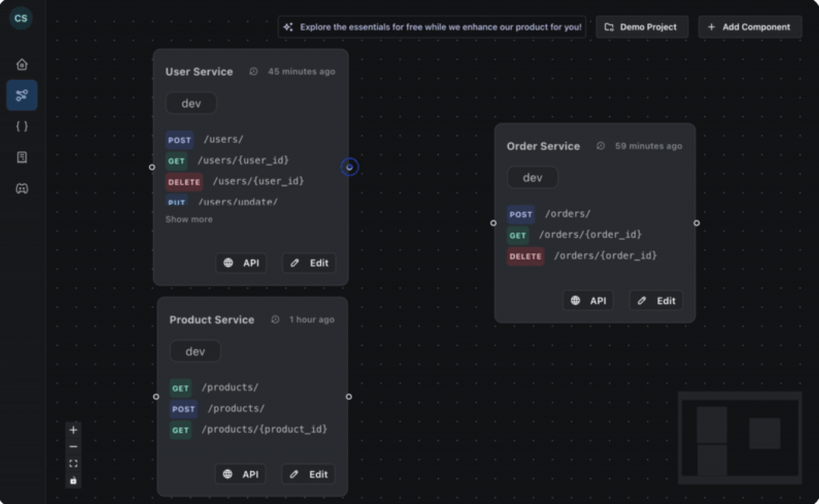Open API for Product Service
Screen dimensions: 819x504
(x=240, y=474)
